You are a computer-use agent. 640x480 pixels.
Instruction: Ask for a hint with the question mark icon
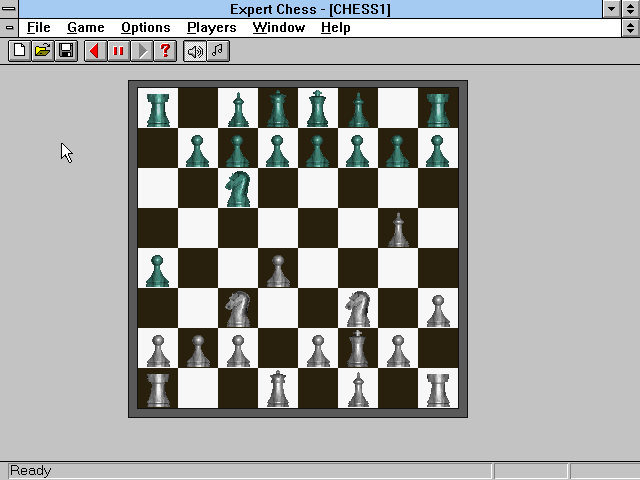click(x=165, y=51)
